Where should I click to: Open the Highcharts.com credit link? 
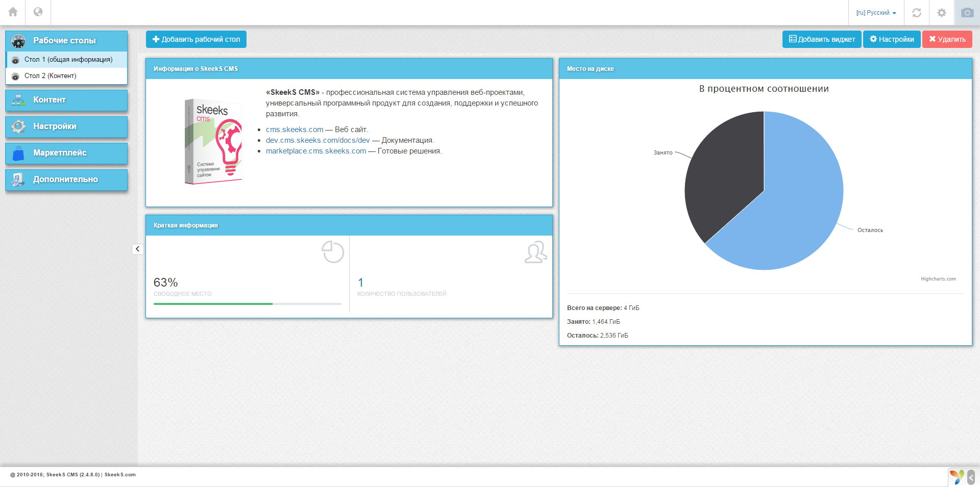point(938,279)
